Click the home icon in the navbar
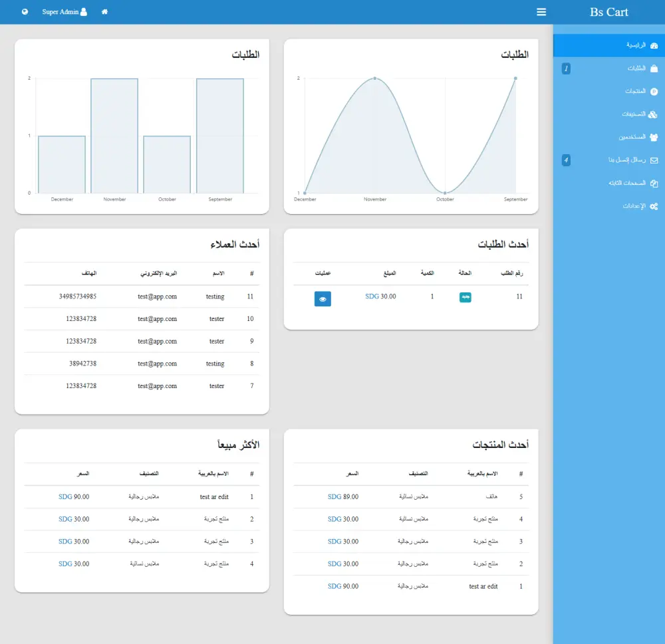This screenshot has height=644, width=665. (104, 11)
